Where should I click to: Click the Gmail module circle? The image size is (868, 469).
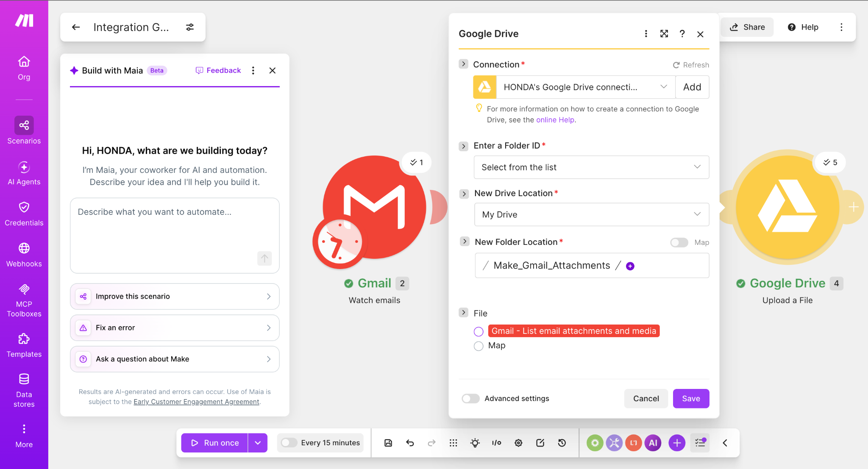coord(374,207)
